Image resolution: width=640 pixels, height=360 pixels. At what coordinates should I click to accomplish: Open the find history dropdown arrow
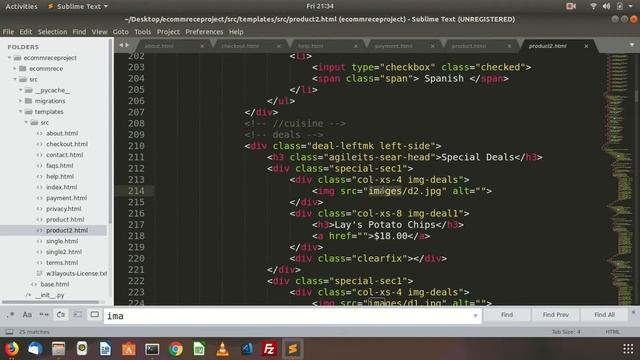pyautogui.click(x=475, y=316)
